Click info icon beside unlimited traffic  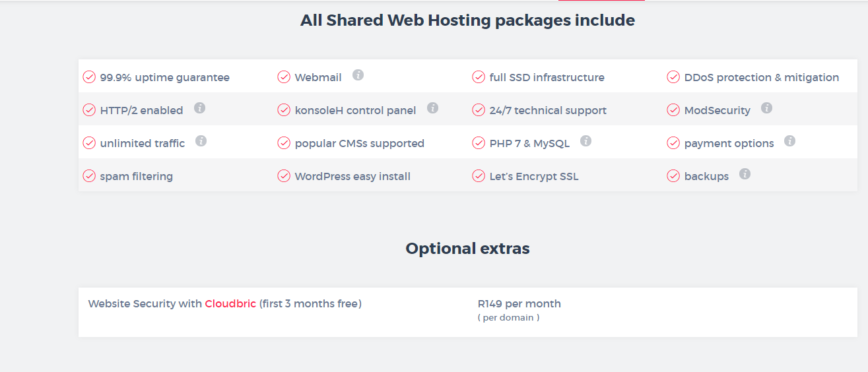[201, 141]
